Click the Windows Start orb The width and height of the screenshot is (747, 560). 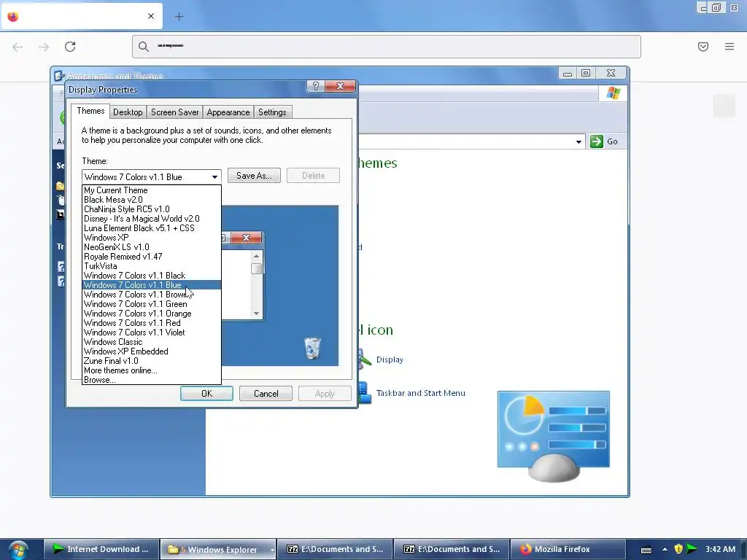(x=18, y=550)
